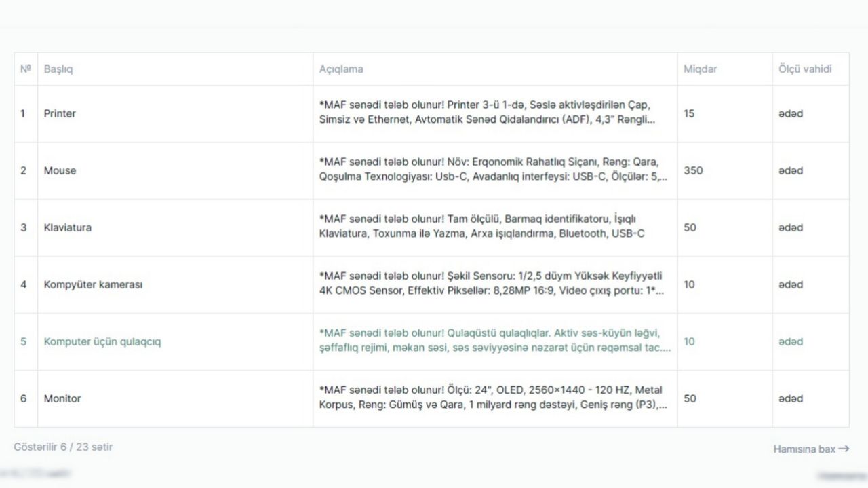Image resolution: width=868 pixels, height=488 pixels.
Task: Click the Mouse quantity value 350
Action: tap(693, 170)
